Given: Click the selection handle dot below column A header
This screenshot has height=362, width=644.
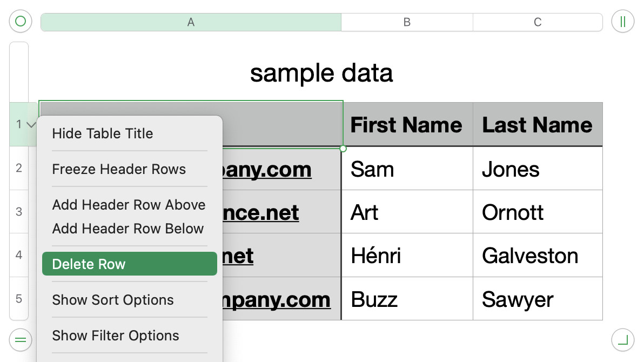Looking at the screenshot, I should pos(343,149).
